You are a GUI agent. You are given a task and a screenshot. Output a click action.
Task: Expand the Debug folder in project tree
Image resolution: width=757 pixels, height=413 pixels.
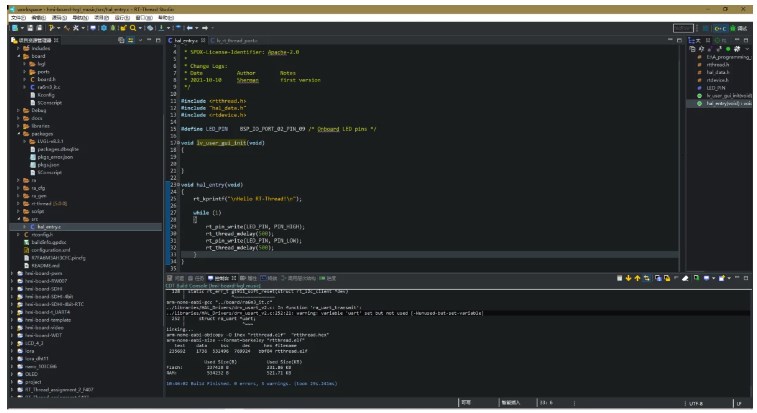pyautogui.click(x=16, y=110)
